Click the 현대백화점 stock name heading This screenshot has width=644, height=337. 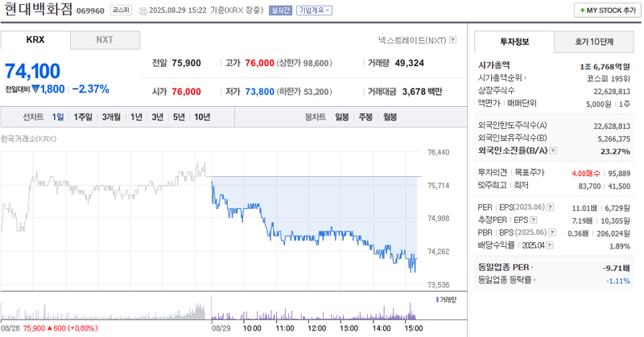(38, 10)
